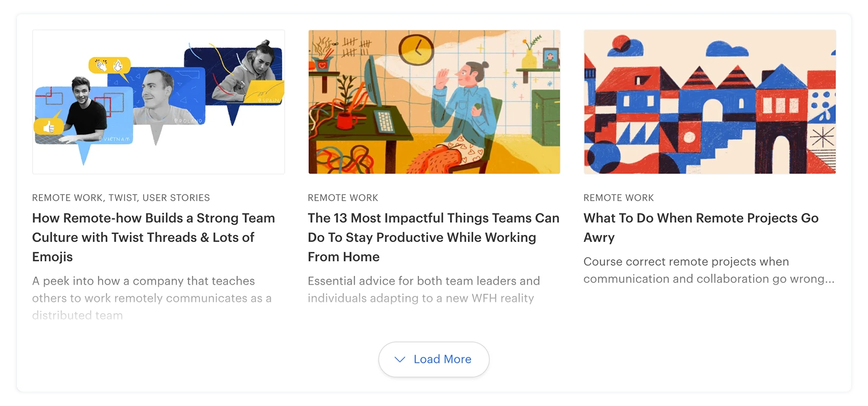Select the Remote Work, Twist, User Stories category label

coord(121,198)
